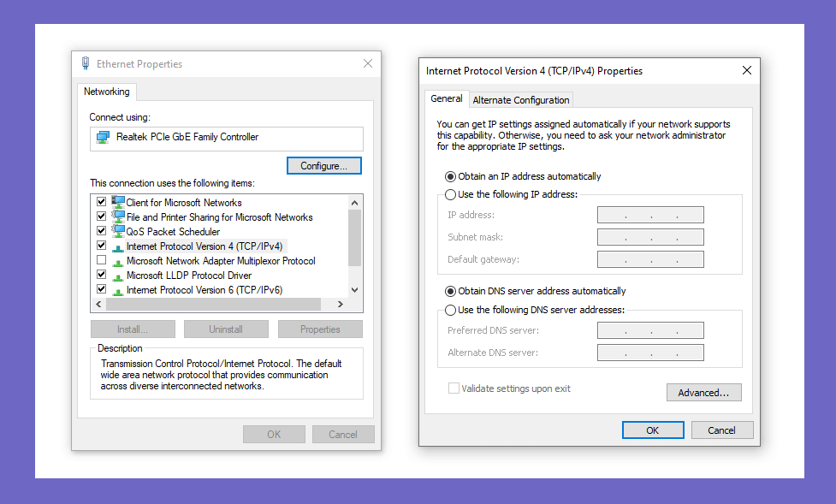This screenshot has width=836, height=504.
Task: Switch to the Alternate Configuration tab
Action: (x=521, y=100)
